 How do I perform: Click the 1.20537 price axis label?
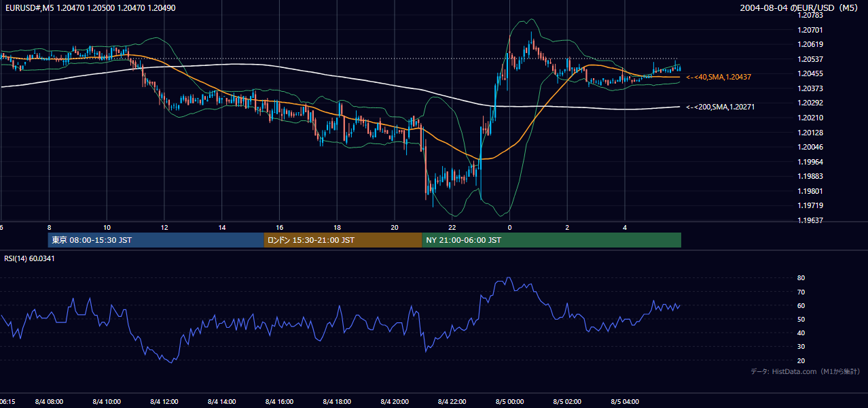tap(811, 59)
